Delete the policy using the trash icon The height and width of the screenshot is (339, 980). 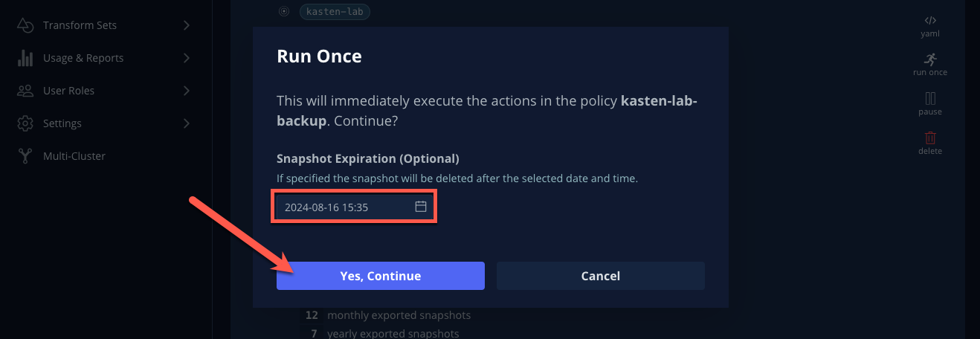point(930,138)
